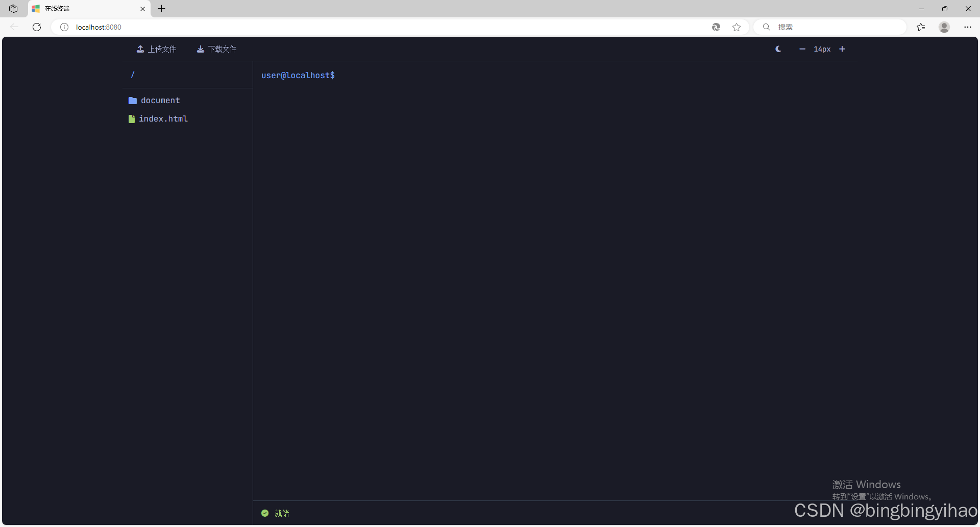The image size is (980, 527).
Task: Decrease terminal font size with minus
Action: tap(802, 49)
